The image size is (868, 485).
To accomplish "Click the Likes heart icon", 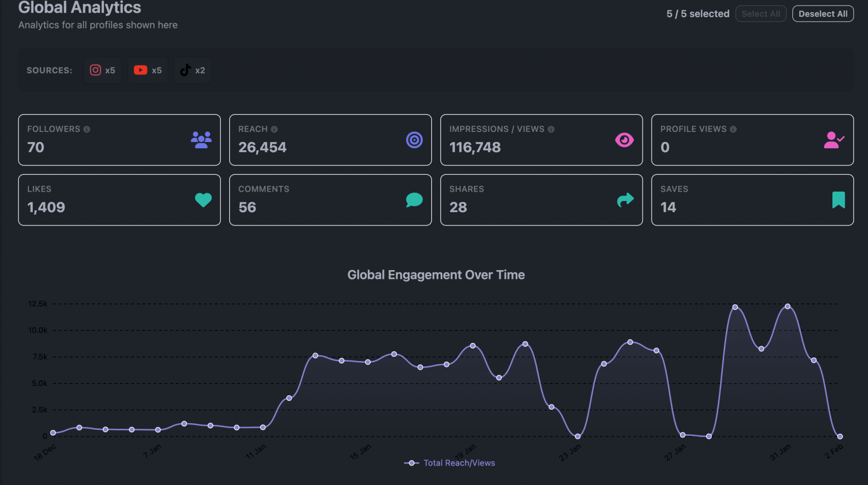I will click(203, 200).
